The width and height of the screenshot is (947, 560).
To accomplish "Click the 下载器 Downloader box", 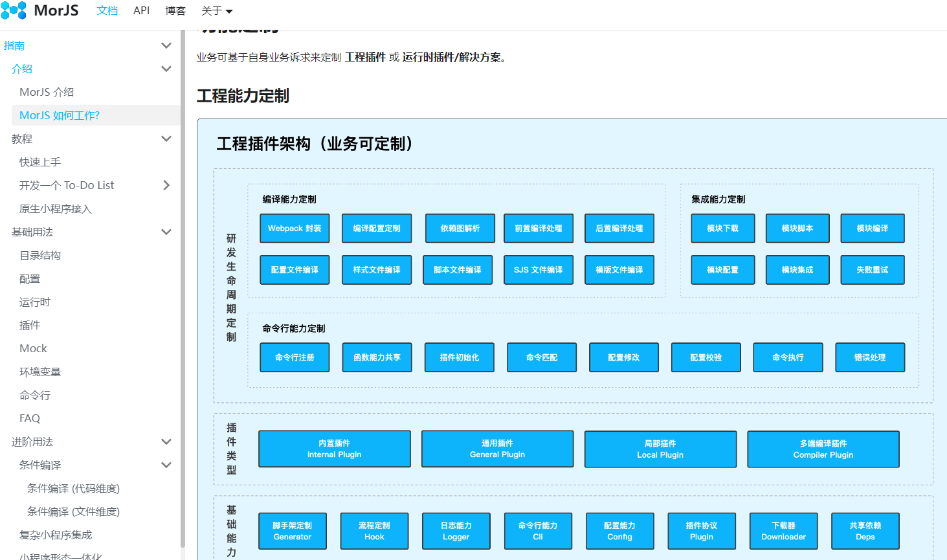I will click(784, 531).
